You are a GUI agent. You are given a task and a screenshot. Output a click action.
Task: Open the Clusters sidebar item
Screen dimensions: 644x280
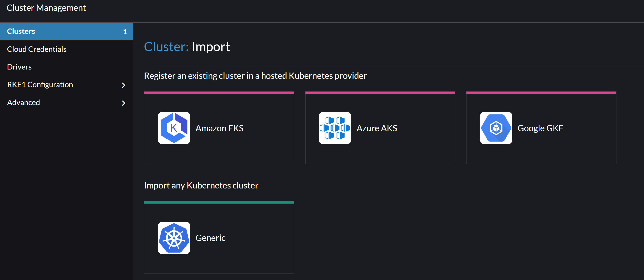66,31
